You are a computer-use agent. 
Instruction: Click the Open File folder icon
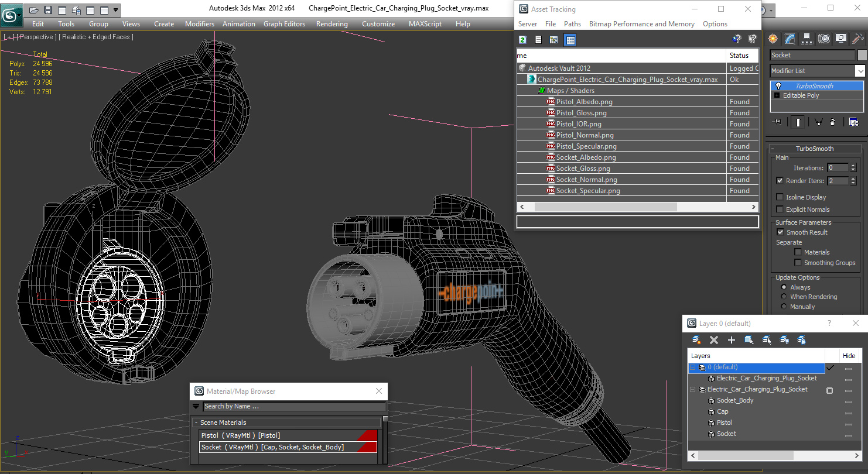coord(34,10)
